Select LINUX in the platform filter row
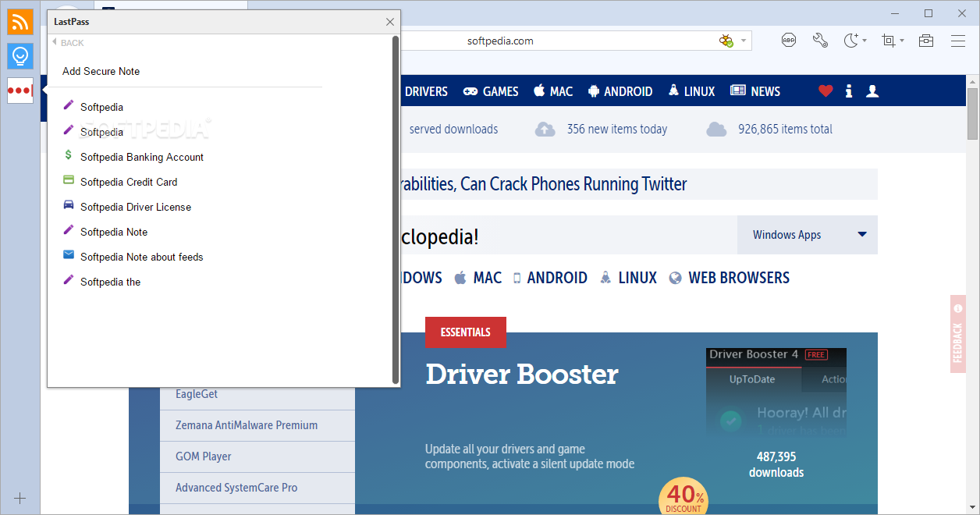This screenshot has height=515, width=980. pos(628,278)
